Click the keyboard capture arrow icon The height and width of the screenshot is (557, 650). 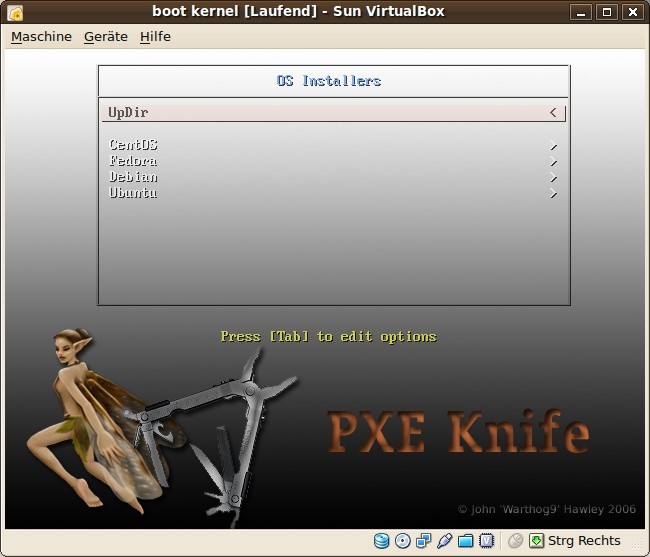coord(536,540)
